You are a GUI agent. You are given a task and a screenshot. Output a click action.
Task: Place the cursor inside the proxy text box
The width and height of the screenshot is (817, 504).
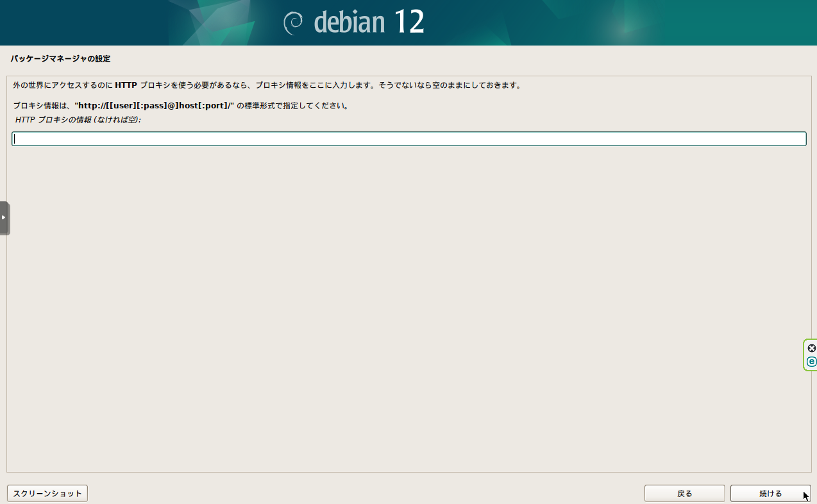408,138
